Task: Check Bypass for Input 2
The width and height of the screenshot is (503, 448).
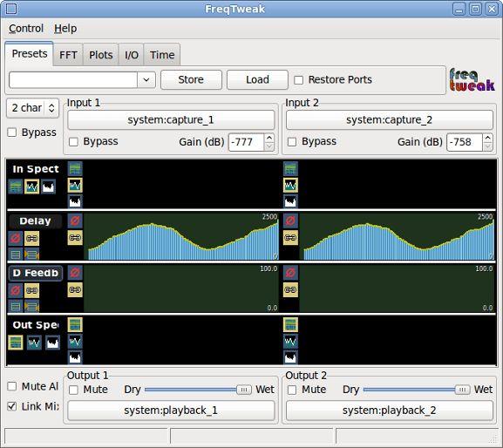Action: click(292, 142)
